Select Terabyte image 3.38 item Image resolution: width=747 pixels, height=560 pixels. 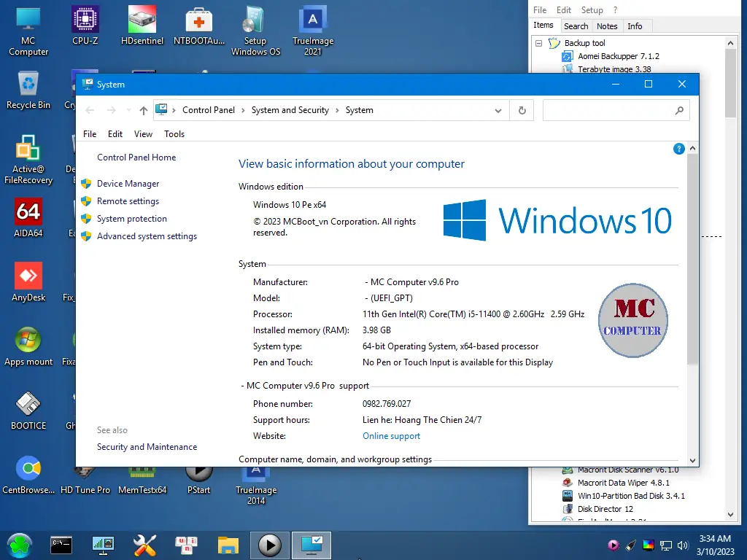614,69
